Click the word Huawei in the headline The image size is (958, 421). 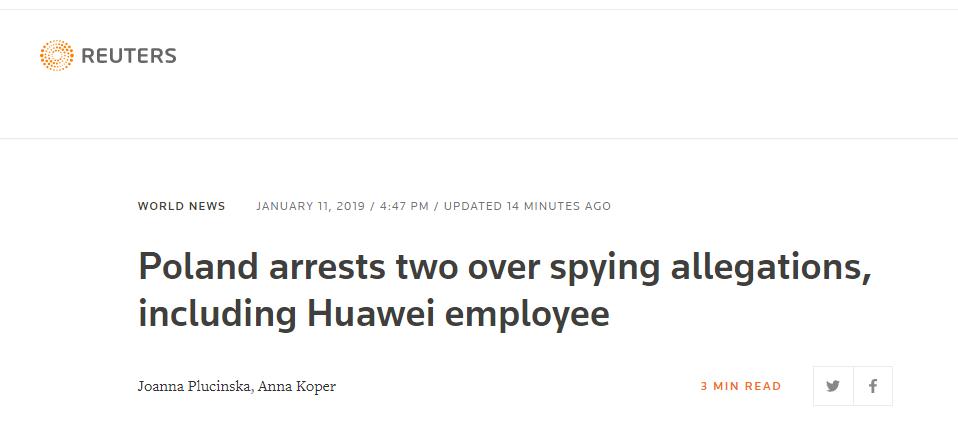click(370, 314)
